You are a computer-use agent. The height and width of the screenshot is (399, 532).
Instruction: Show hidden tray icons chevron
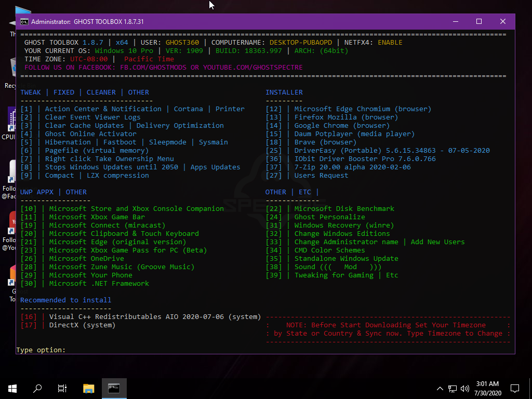(440, 389)
